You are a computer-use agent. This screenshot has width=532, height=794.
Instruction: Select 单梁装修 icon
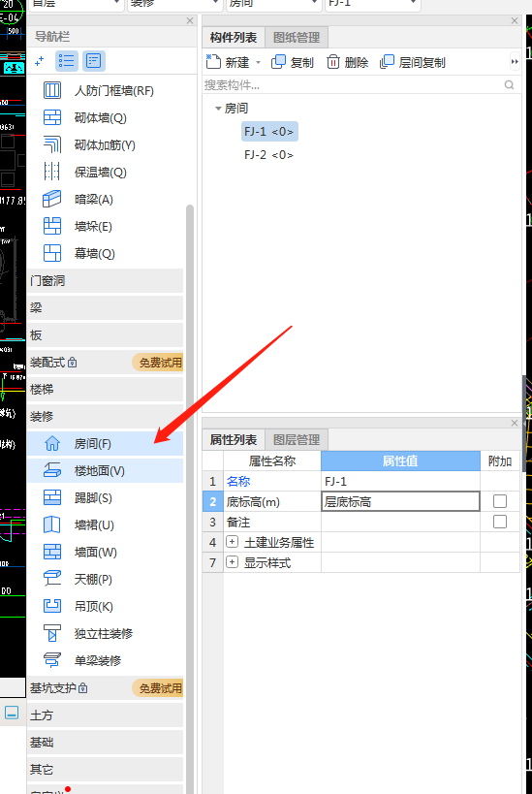coord(52,660)
